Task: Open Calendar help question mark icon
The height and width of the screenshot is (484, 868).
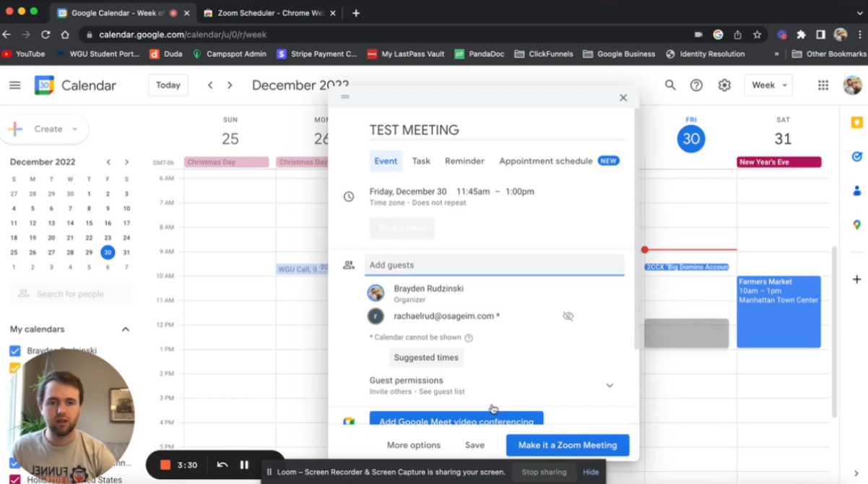Action: click(x=696, y=85)
